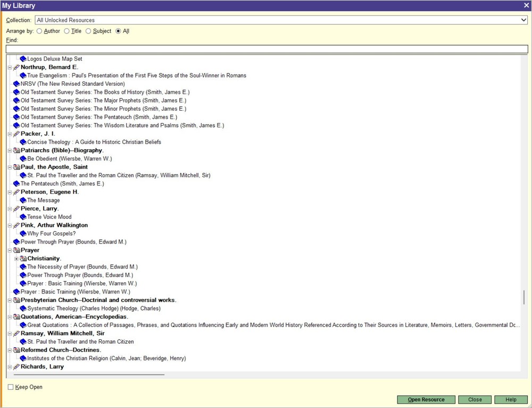Click the book icon beside Systematic Theology (Charles Hodge)
The width and height of the screenshot is (532, 408).
point(22,308)
